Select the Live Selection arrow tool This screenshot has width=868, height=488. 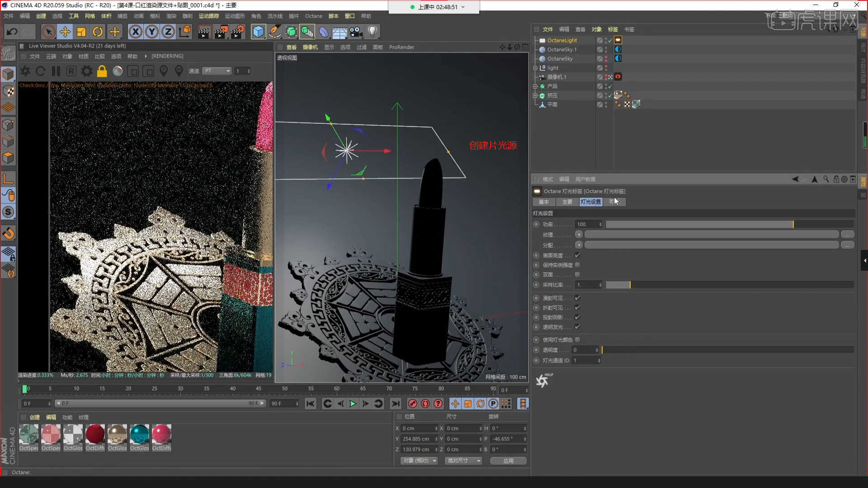tap(48, 32)
